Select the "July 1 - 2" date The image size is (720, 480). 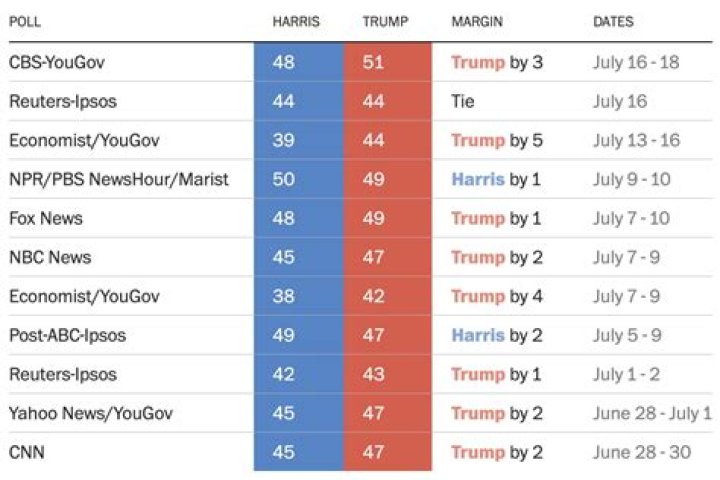tap(625, 374)
